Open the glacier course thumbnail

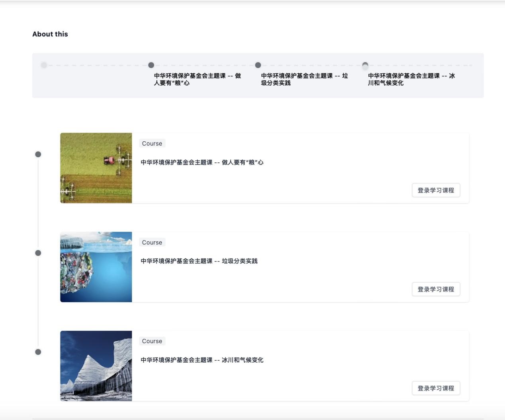click(x=96, y=366)
